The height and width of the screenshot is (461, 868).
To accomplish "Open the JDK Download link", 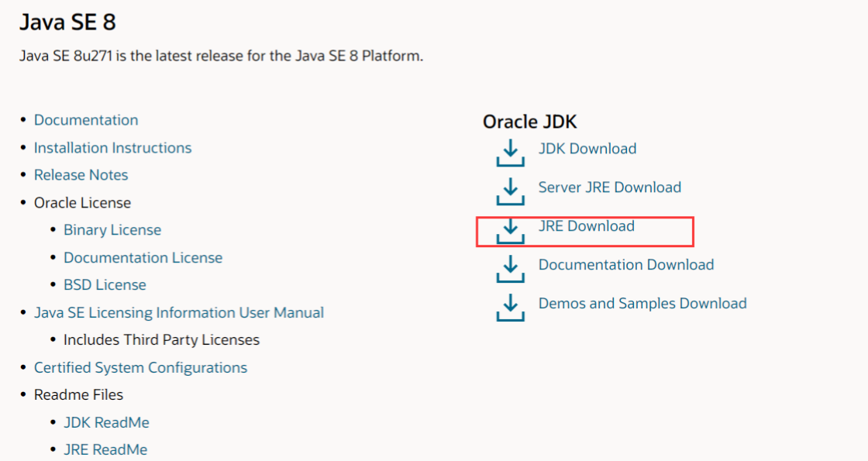I will coord(587,149).
